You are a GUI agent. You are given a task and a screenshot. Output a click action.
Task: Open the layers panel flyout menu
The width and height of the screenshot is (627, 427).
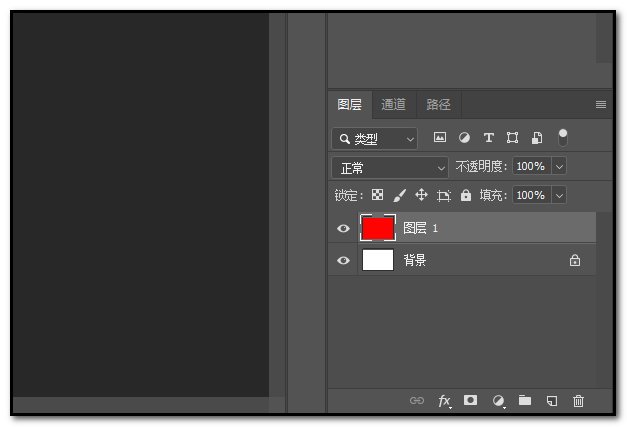pyautogui.click(x=600, y=104)
